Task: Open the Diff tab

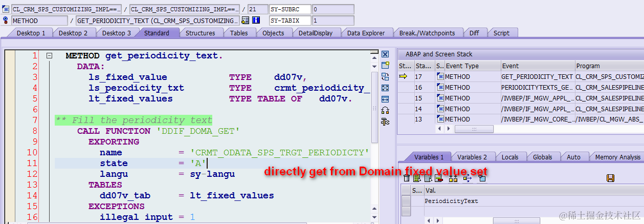Action: (x=474, y=33)
